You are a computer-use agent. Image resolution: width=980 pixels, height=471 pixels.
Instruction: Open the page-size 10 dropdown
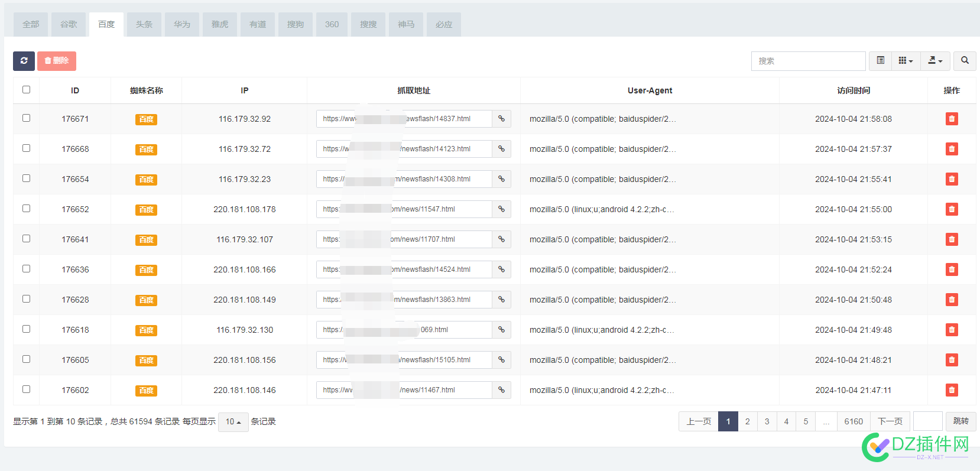(x=233, y=422)
